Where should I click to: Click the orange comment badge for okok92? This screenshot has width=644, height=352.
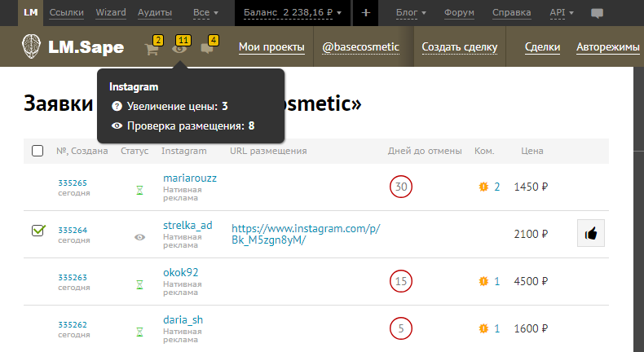(x=483, y=281)
